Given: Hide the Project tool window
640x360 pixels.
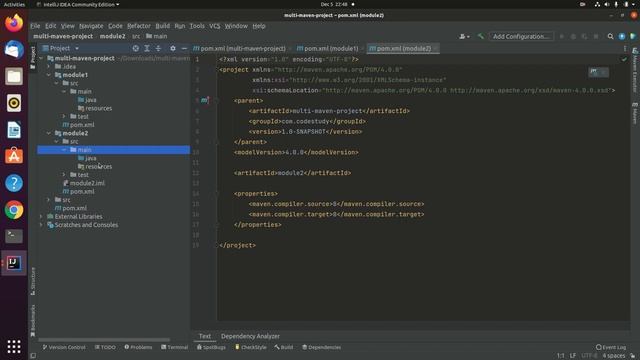Looking at the screenshot, I should (184, 48).
